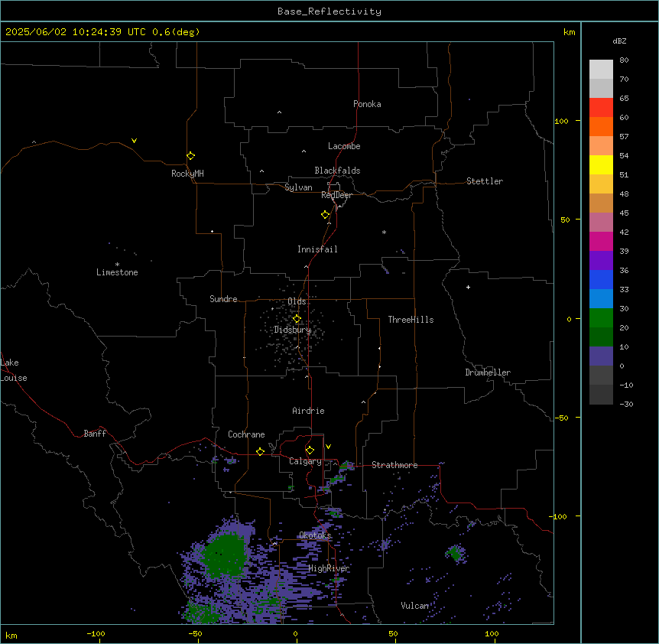Select the Okotoks label
The image size is (659, 644).
pos(315,535)
